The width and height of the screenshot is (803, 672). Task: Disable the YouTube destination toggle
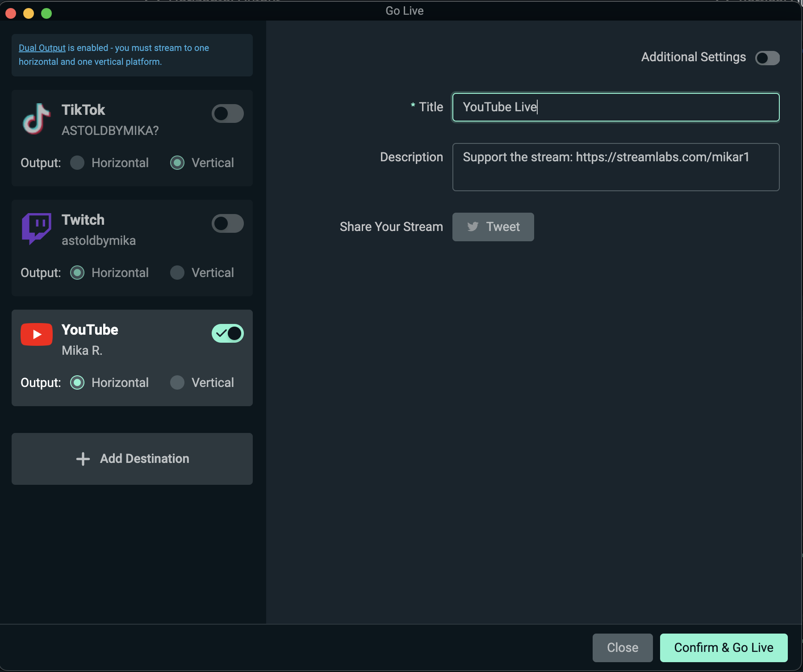click(228, 333)
